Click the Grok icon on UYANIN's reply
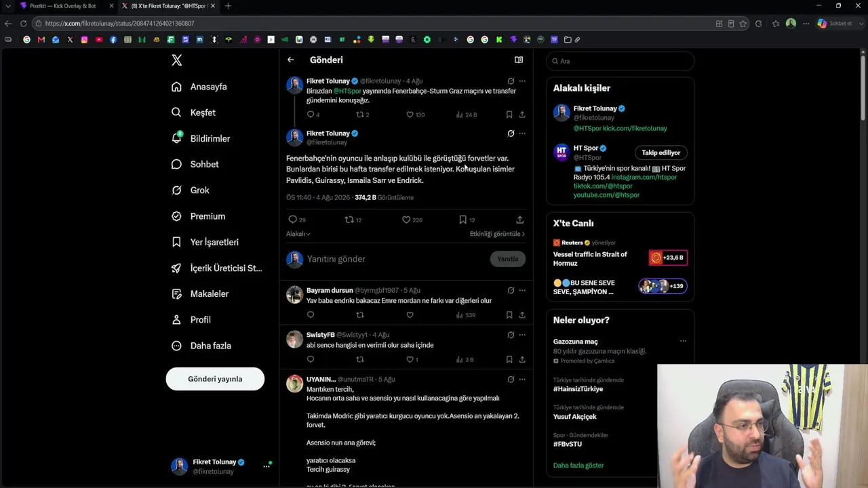868x488 pixels. click(511, 380)
